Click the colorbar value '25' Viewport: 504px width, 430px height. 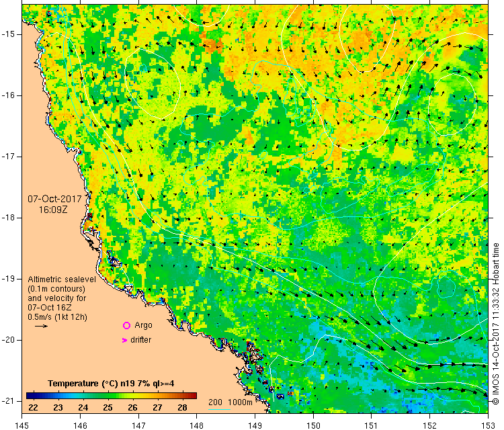[108, 408]
